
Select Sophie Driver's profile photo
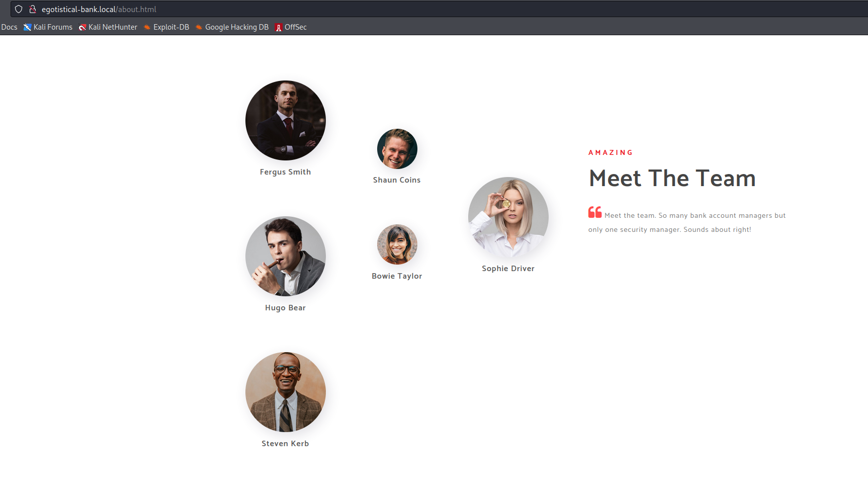508,217
